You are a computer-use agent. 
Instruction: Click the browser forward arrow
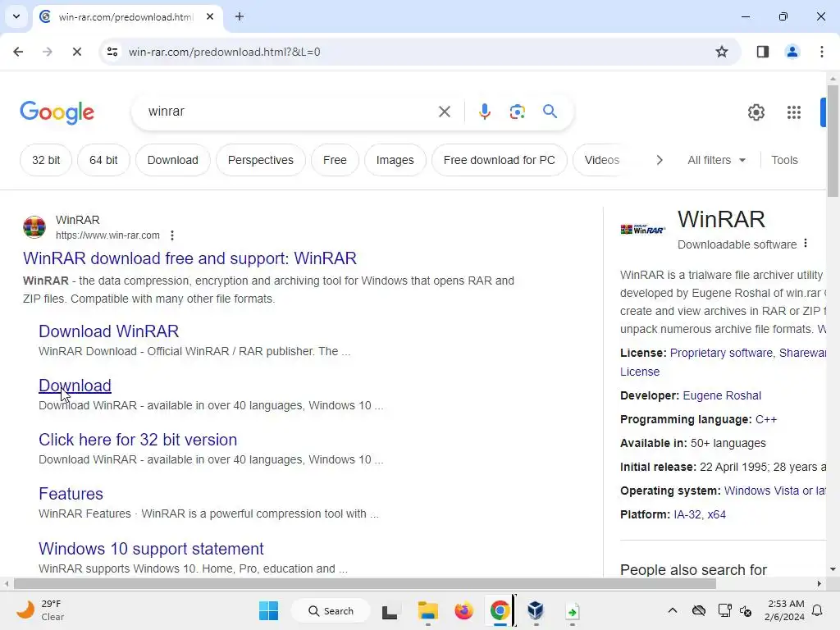click(48, 52)
